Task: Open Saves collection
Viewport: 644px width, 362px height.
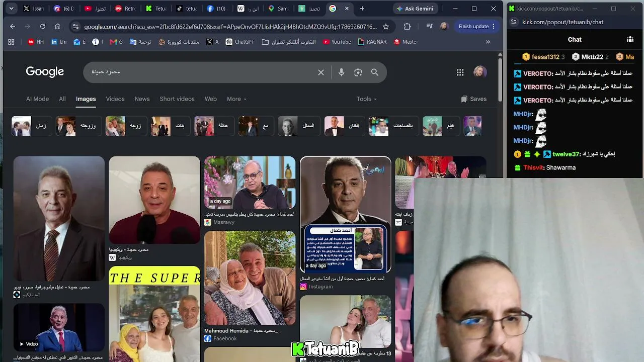Action: coord(473,99)
